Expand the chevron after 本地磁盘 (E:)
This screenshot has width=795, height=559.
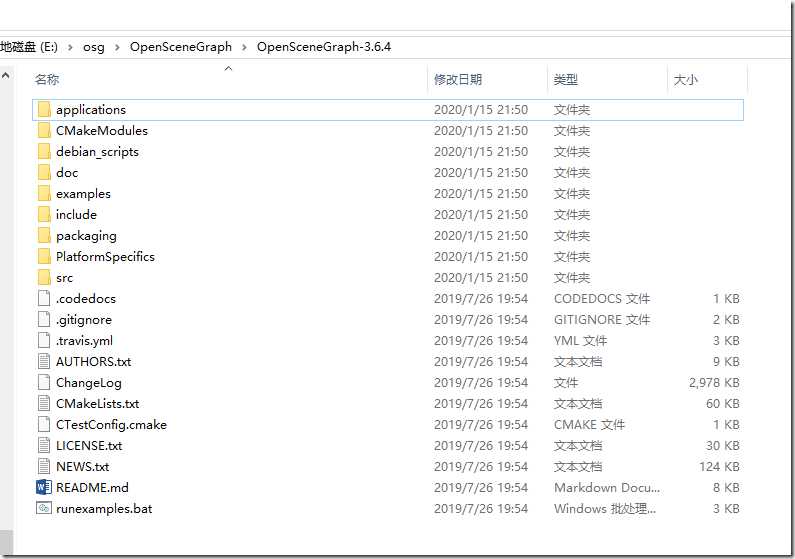(x=70, y=47)
